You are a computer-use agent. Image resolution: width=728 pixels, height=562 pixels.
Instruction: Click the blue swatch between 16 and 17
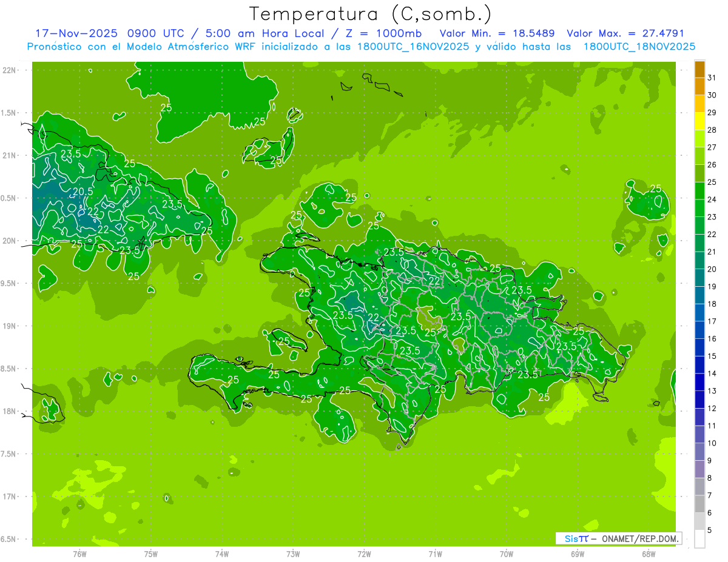699,330
